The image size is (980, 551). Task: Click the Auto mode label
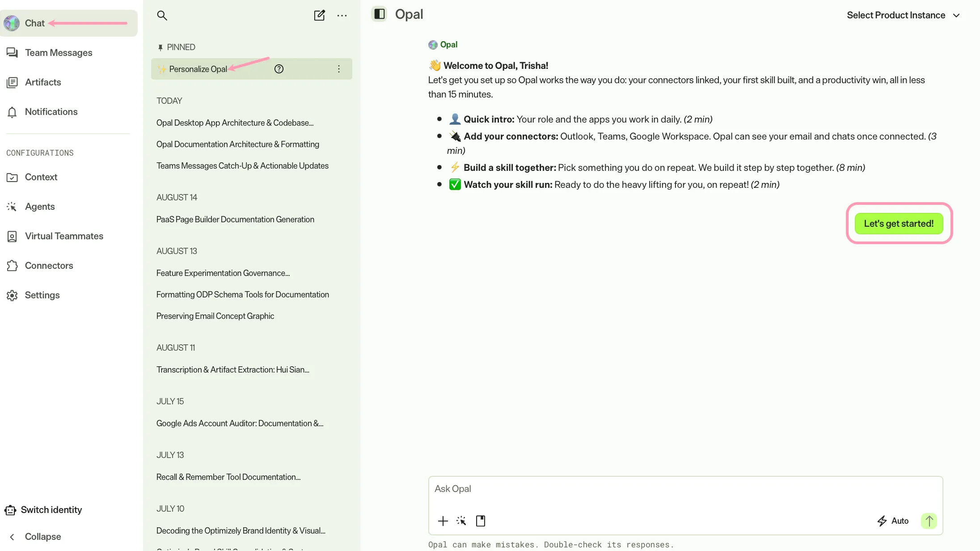click(x=900, y=521)
